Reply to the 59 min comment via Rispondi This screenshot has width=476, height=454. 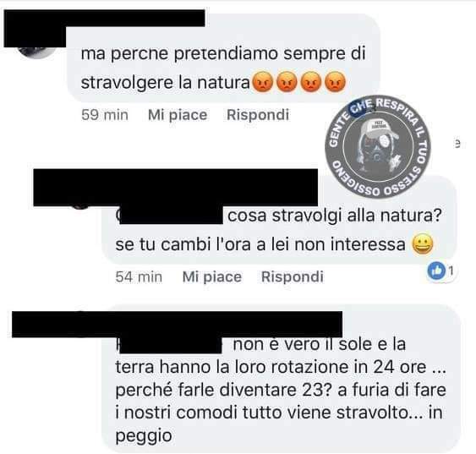258,115
